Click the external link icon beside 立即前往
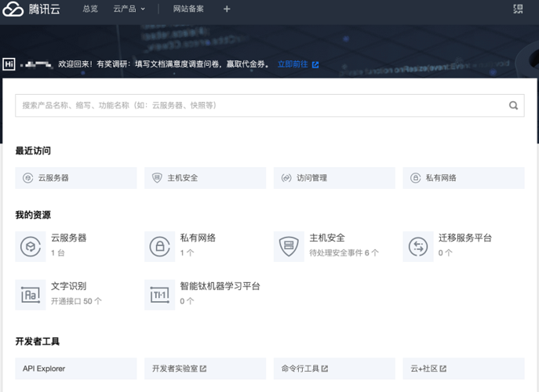 tap(315, 64)
